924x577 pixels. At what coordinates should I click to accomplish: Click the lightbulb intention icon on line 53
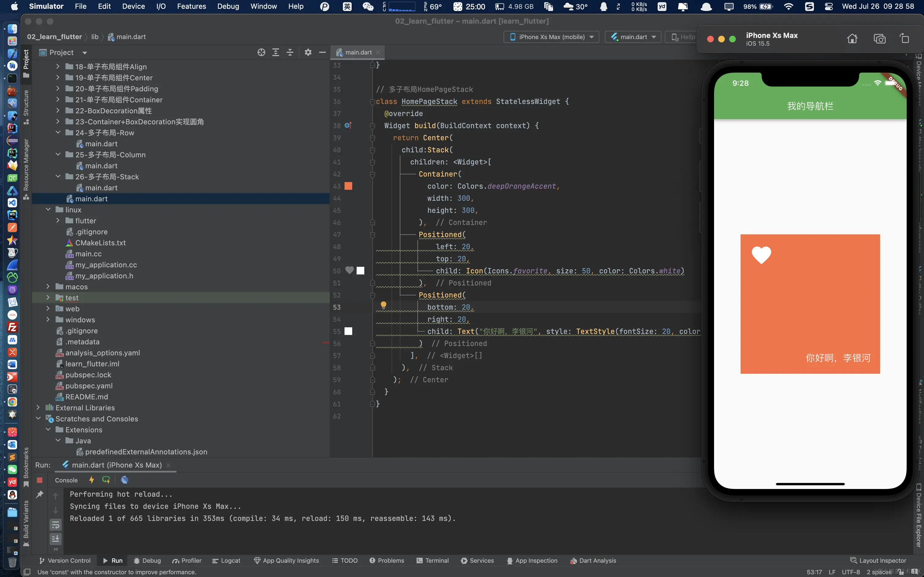(x=383, y=305)
